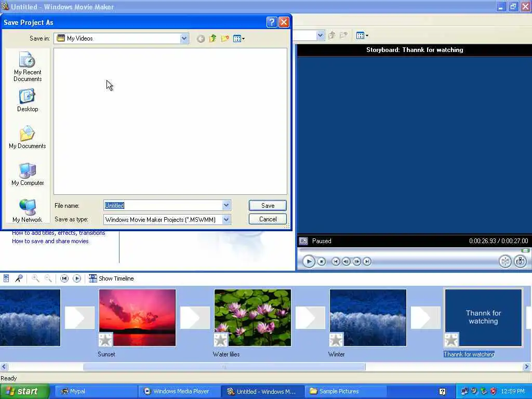Click transition cell before Thannk for watching
This screenshot has height=399, width=532.
click(425, 317)
